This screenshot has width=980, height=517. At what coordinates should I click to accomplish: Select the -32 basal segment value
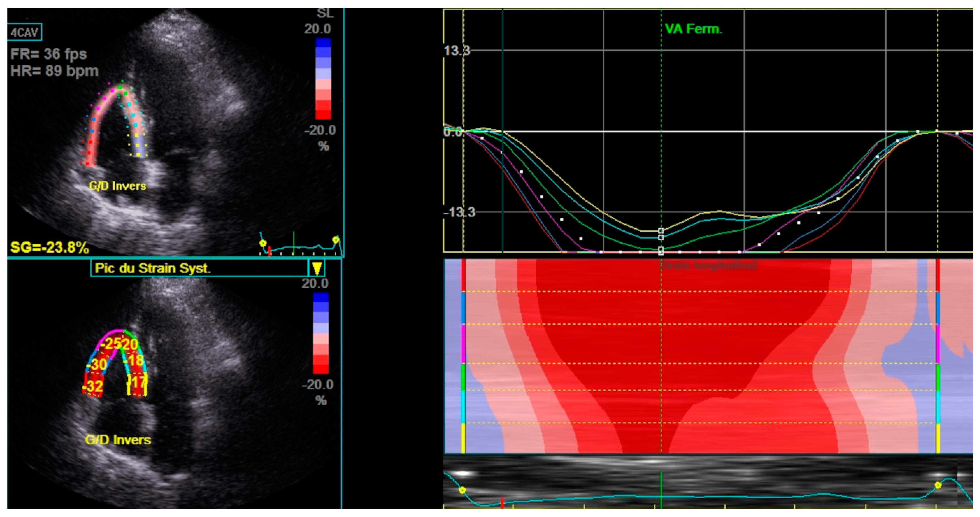94,386
